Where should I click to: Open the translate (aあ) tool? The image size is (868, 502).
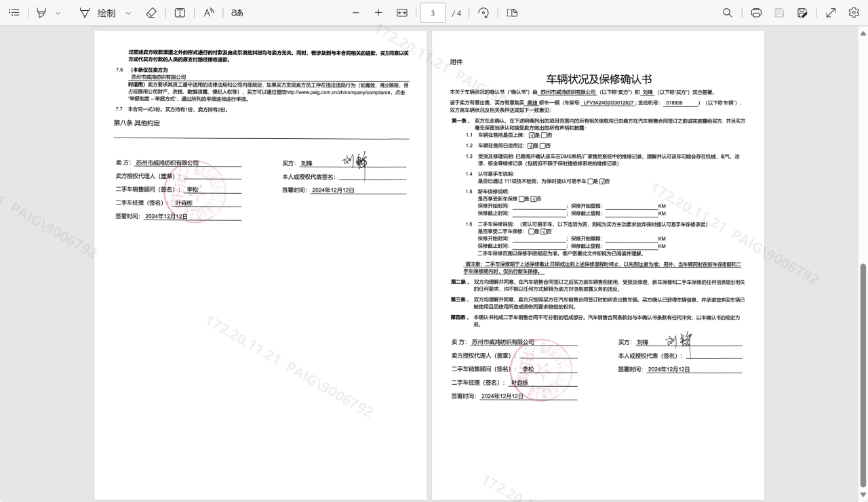[237, 13]
